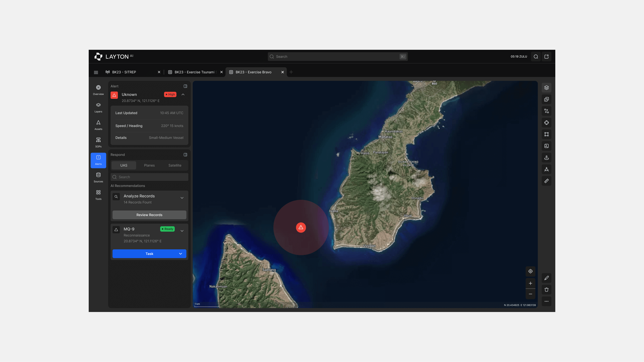The height and width of the screenshot is (362, 644).
Task: Open the Assets sidebar section
Action: (98, 125)
